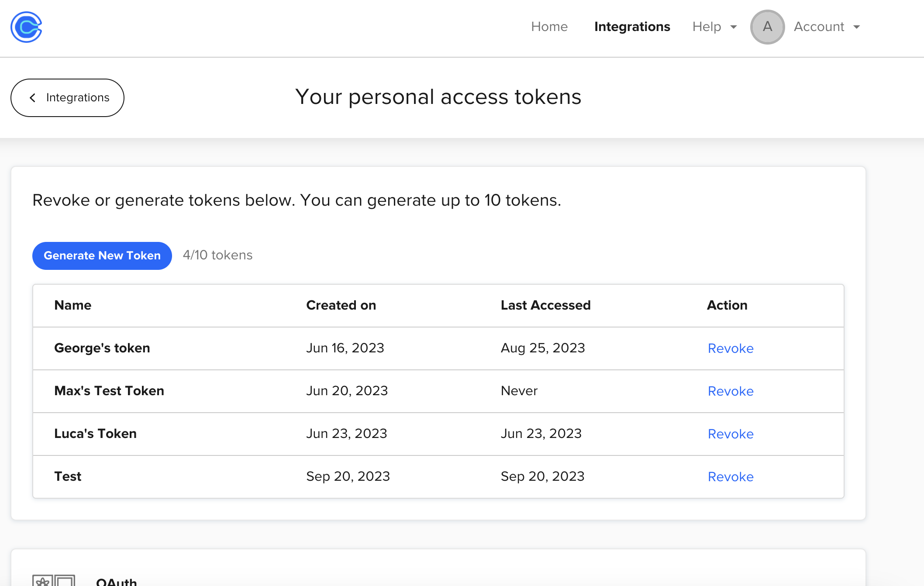
Task: Open the Account dropdown menu
Action: (x=827, y=27)
